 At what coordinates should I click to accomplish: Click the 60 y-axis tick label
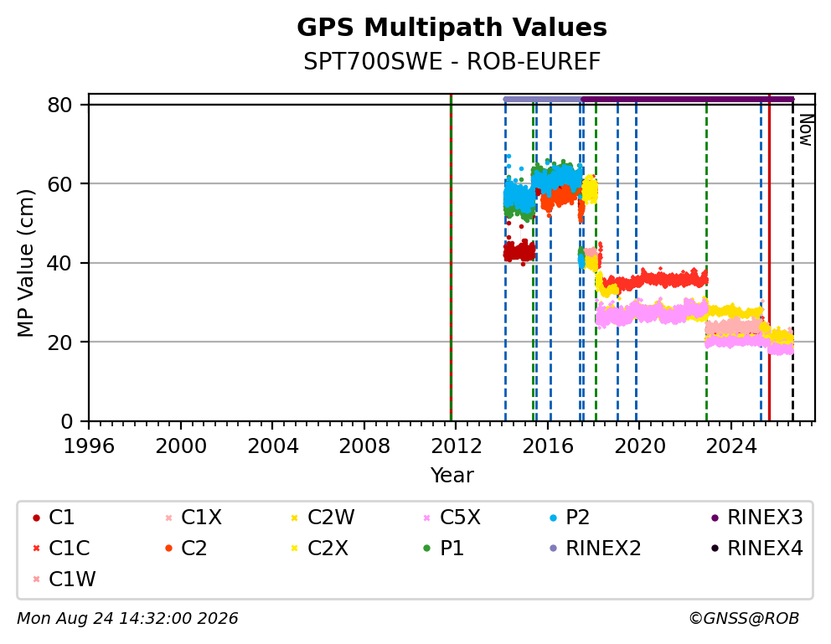click(59, 184)
